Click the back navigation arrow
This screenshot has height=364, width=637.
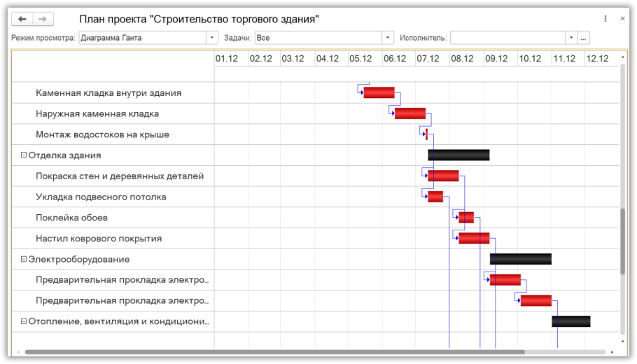(x=22, y=19)
